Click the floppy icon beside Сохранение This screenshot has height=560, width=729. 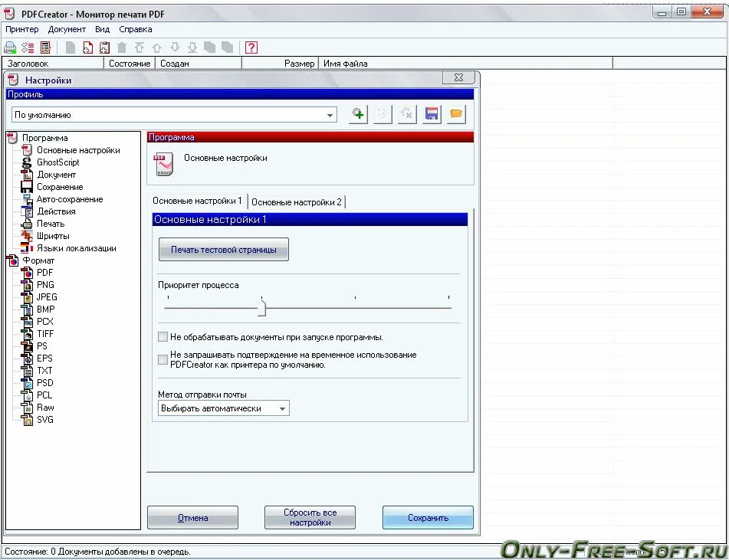coord(28,187)
